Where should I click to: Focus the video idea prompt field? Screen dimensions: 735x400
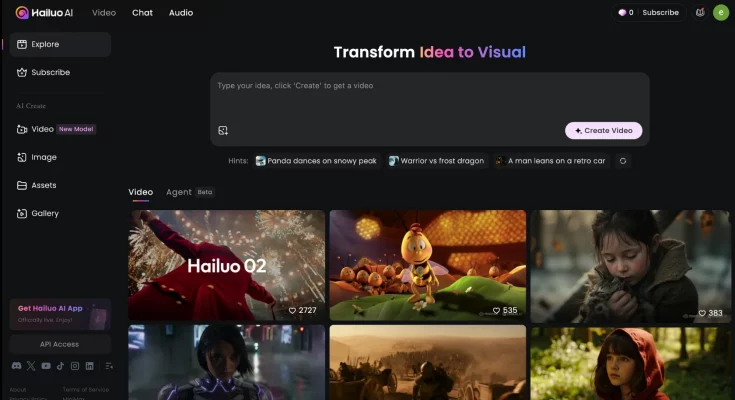429,98
